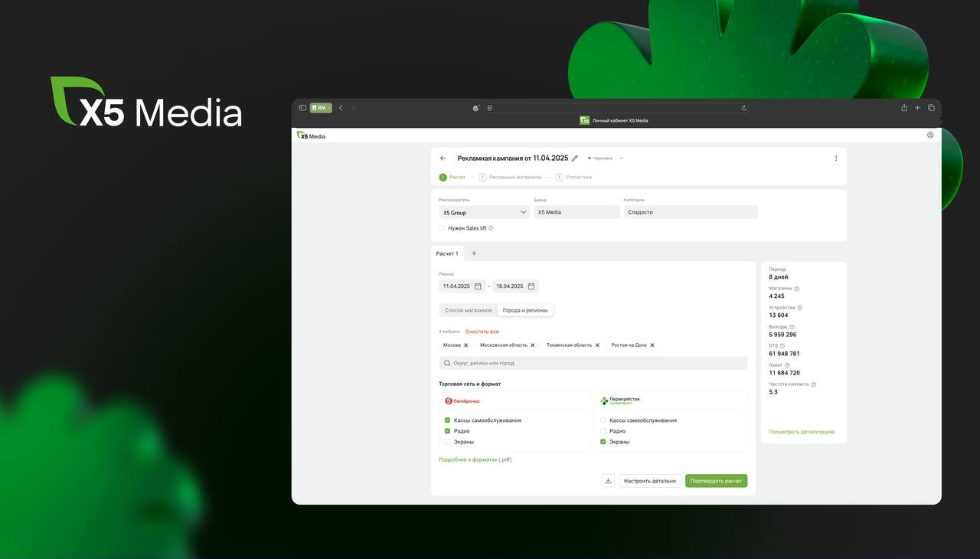Open a new browser tab with plus icon

tap(917, 108)
